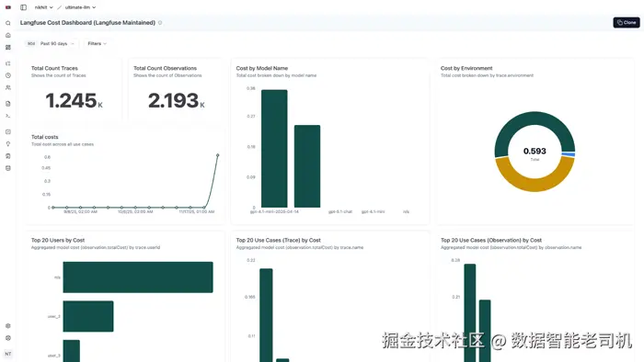
Task: Click the 1.245K traces count value
Action: [x=74, y=101]
